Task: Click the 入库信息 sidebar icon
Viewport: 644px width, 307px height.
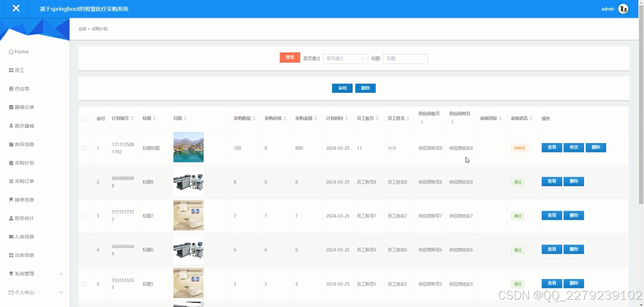Action: pyautogui.click(x=11, y=236)
